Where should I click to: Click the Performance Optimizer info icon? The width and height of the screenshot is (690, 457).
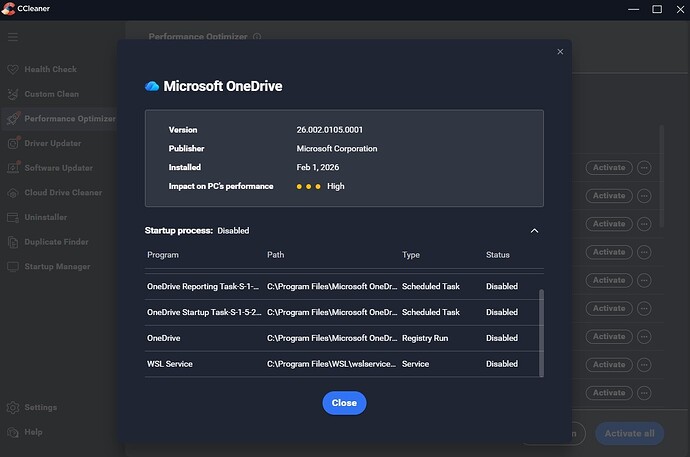click(257, 37)
